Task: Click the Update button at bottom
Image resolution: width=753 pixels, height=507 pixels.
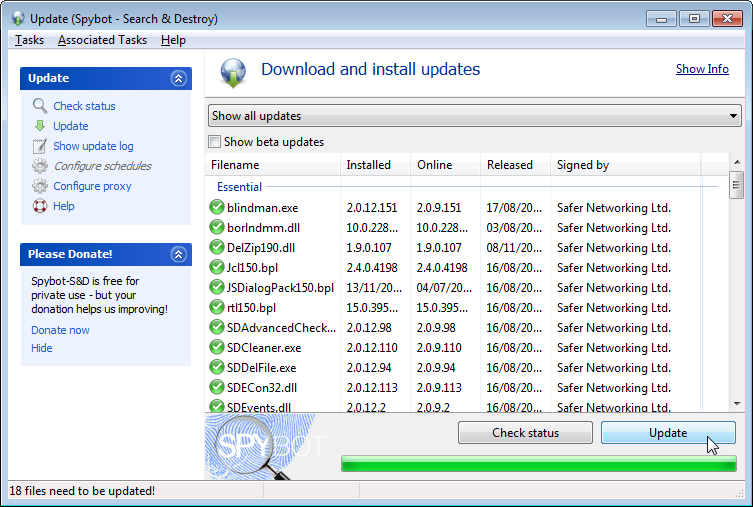Action: pos(668,433)
